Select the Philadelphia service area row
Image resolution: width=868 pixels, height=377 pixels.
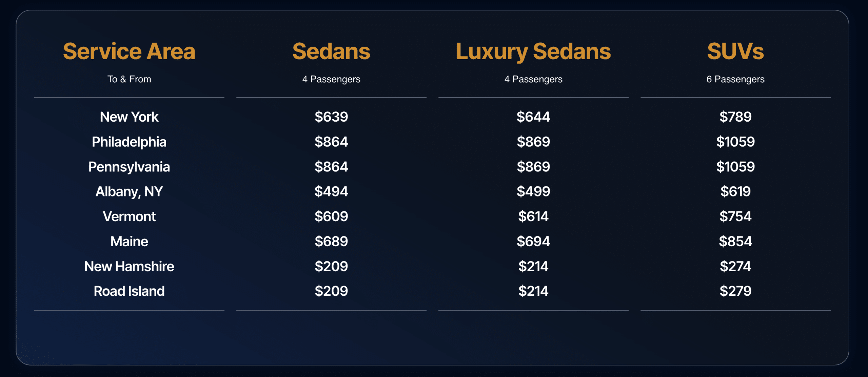click(x=129, y=142)
